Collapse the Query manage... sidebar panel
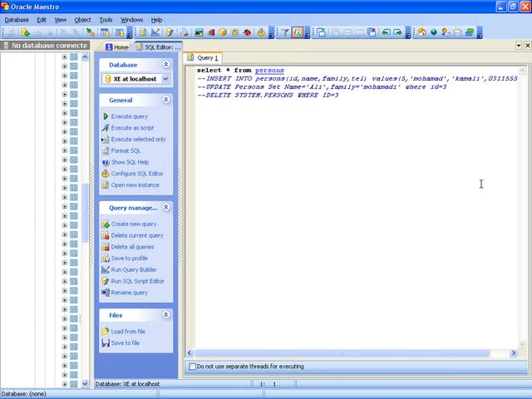The width and height of the screenshot is (532, 399). [166, 207]
